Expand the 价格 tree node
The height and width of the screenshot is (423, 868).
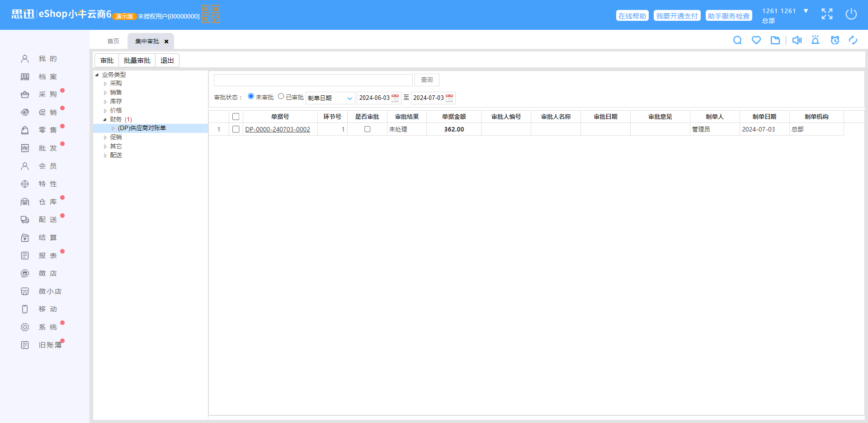point(105,111)
